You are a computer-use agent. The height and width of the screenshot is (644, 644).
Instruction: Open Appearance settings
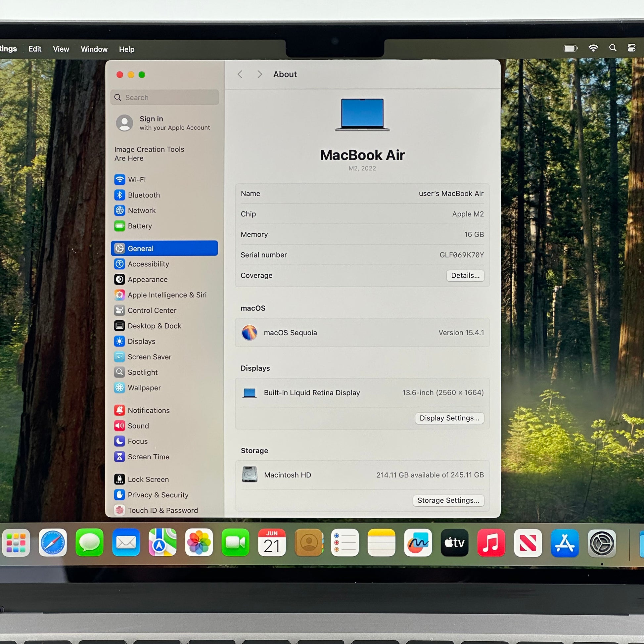click(165, 279)
